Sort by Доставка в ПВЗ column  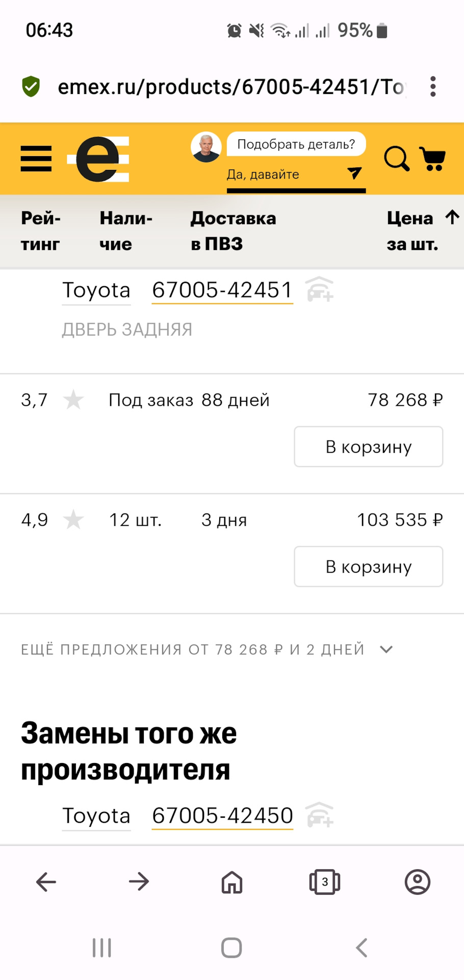(x=233, y=231)
